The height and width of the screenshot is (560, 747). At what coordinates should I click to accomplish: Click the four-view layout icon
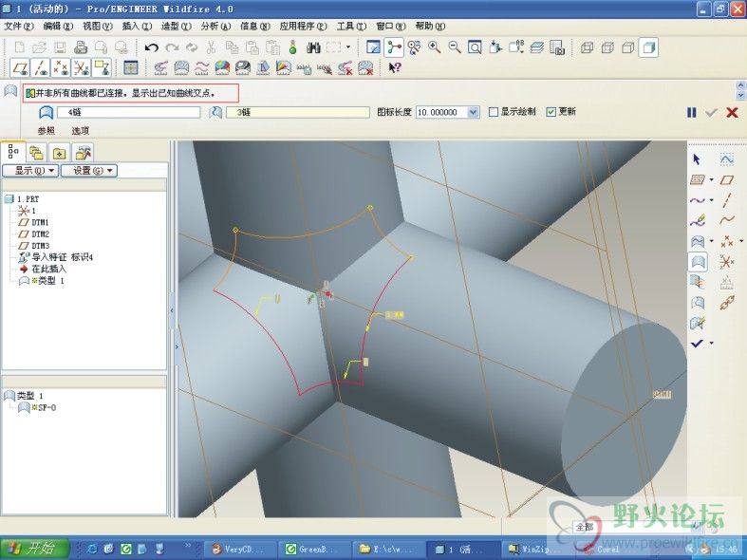(131, 67)
